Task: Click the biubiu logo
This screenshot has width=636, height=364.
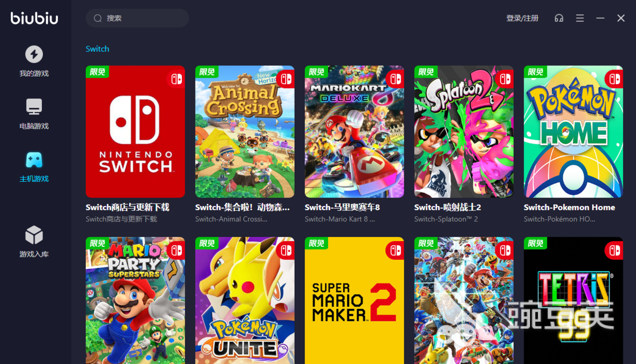Action: tap(34, 19)
